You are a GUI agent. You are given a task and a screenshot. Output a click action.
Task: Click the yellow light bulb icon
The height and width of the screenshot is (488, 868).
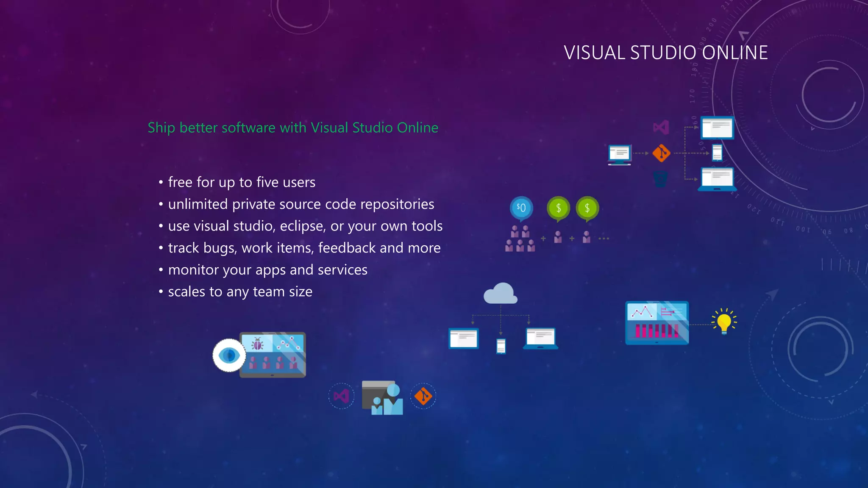pos(724,322)
